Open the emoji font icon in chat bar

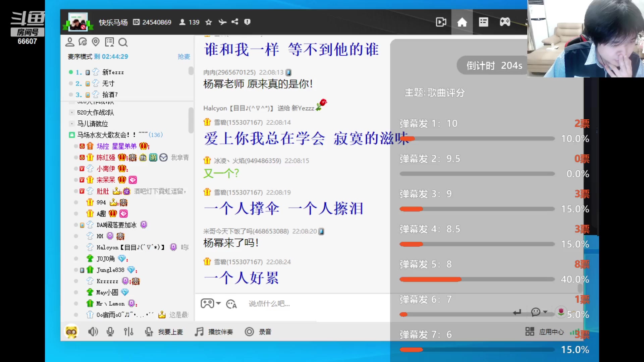click(x=231, y=304)
